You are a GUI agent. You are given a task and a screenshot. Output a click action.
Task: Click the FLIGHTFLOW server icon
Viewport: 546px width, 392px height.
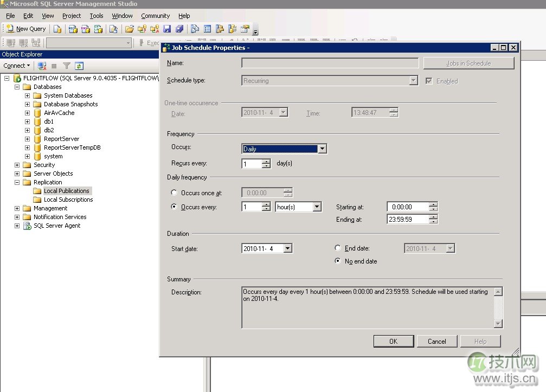(17, 78)
